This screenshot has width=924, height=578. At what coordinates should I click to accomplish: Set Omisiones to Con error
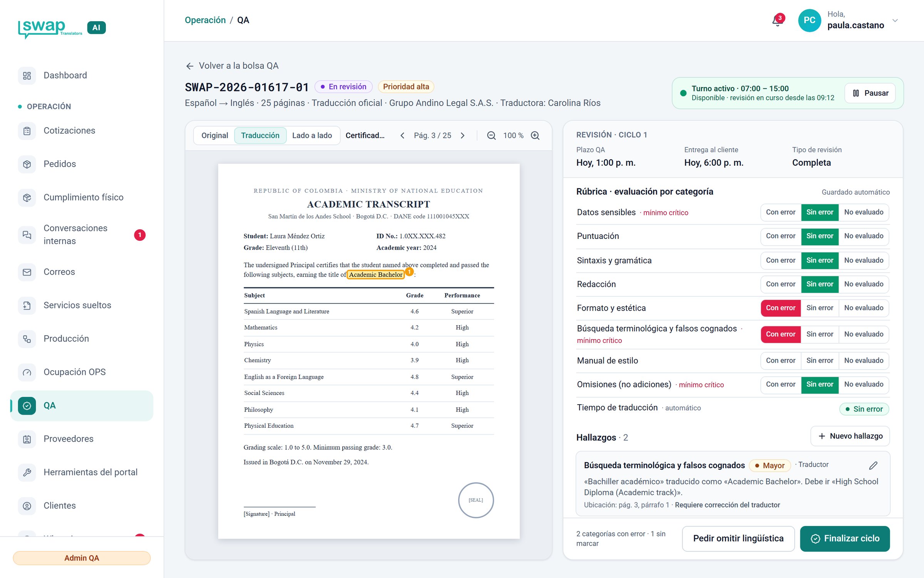pyautogui.click(x=781, y=385)
